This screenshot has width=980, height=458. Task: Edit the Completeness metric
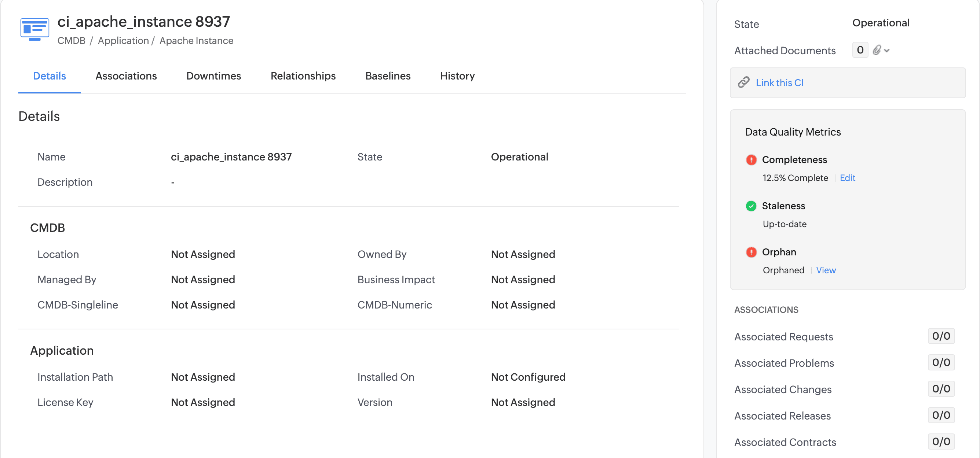point(847,178)
